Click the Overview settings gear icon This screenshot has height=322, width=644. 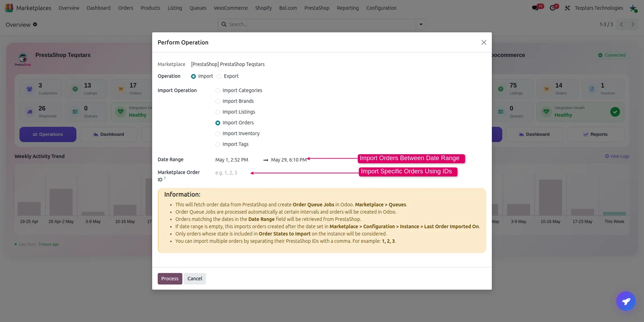click(x=35, y=25)
